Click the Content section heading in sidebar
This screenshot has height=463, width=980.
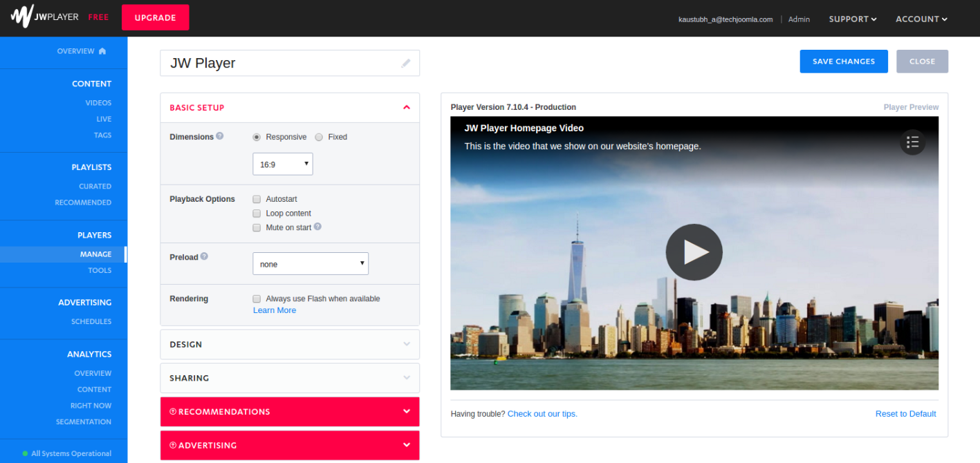[91, 84]
